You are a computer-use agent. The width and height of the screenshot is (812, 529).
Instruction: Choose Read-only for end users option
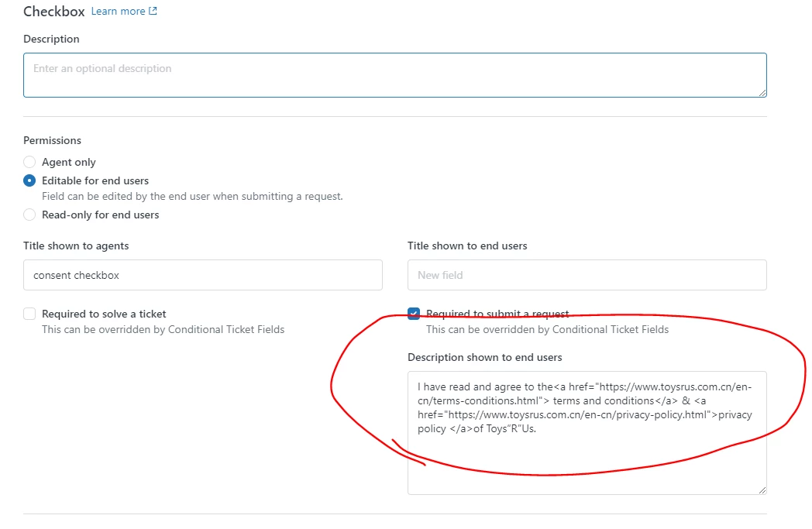[29, 215]
